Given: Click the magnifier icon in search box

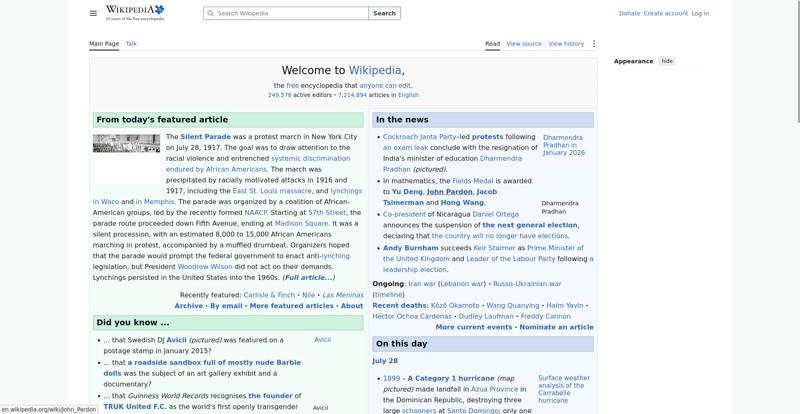Looking at the screenshot, I should point(210,13).
